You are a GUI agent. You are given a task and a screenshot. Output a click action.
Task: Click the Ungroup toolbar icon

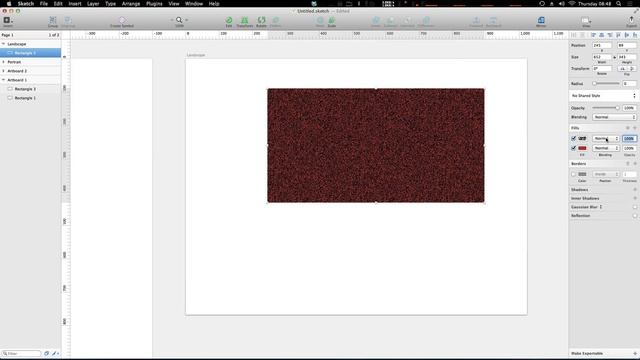pos(68,20)
